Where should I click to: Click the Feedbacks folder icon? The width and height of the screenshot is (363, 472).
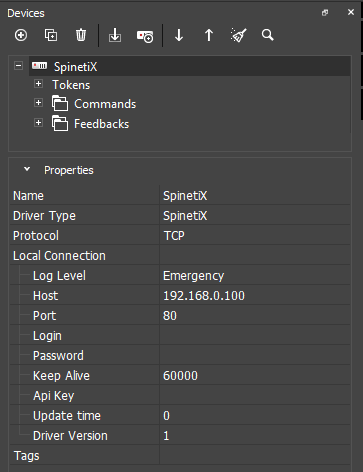pyautogui.click(x=60, y=123)
